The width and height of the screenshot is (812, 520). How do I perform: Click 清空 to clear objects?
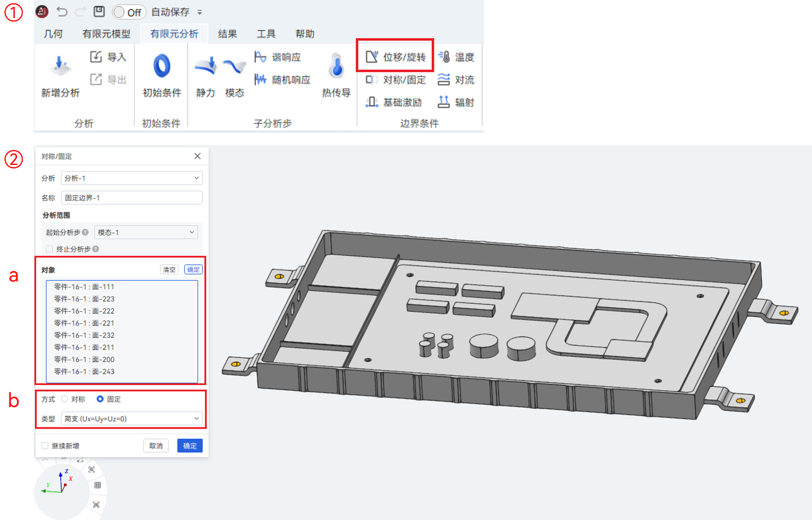pyautogui.click(x=169, y=270)
